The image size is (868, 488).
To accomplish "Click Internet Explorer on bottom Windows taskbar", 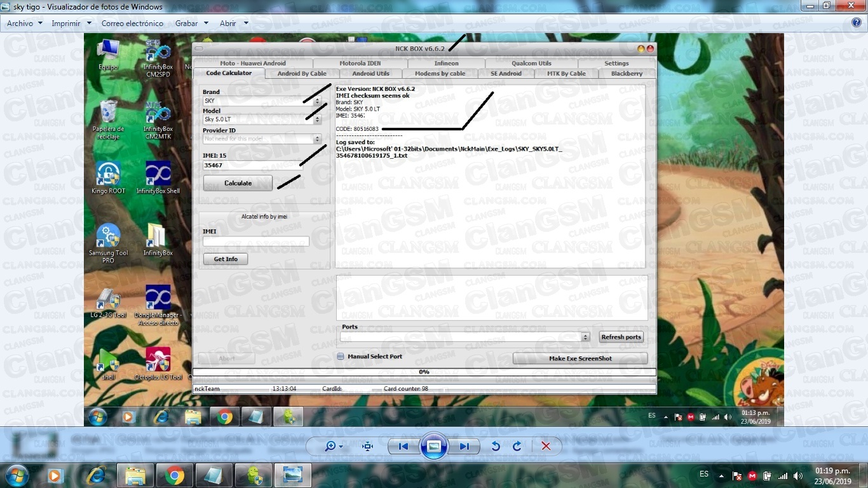I will pyautogui.click(x=97, y=475).
